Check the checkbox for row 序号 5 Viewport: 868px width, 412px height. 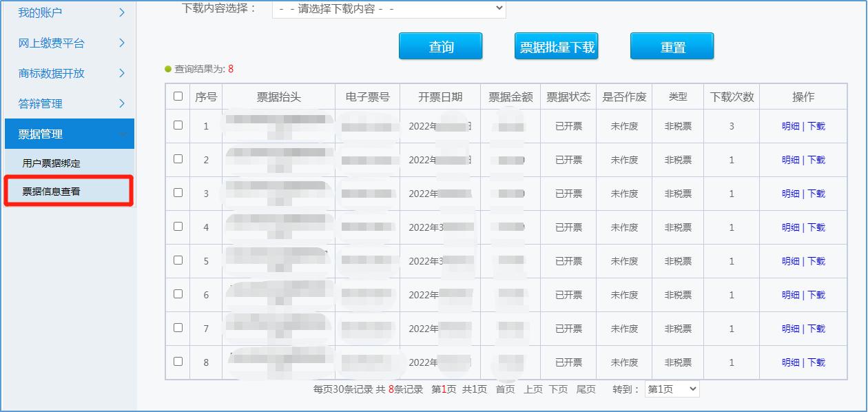pyautogui.click(x=177, y=261)
